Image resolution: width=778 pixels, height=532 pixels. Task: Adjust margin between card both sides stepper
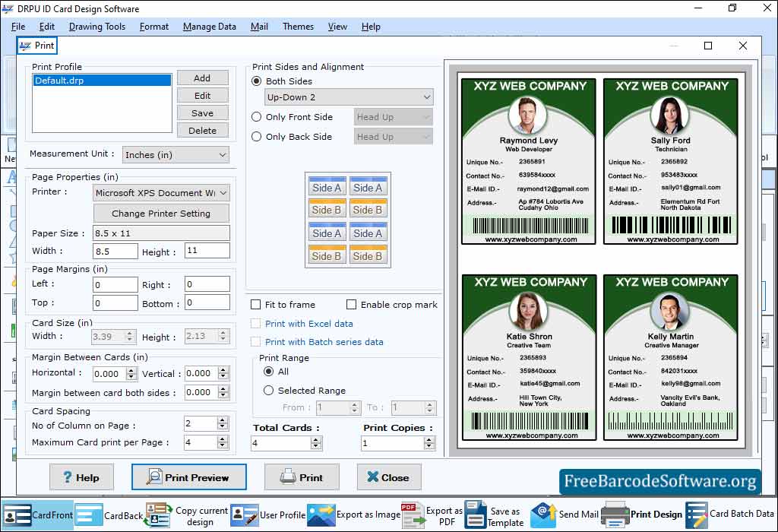pyautogui.click(x=223, y=392)
